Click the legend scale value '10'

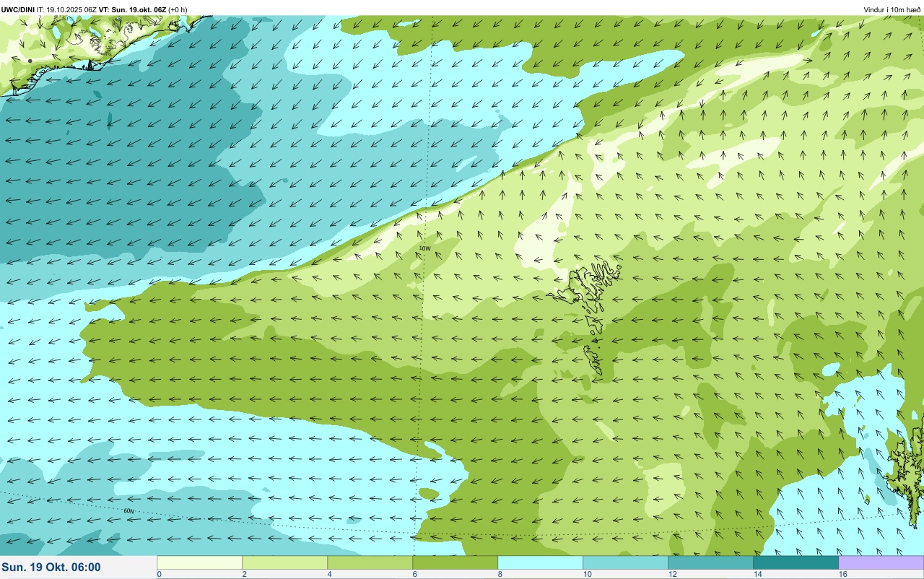pos(587,574)
